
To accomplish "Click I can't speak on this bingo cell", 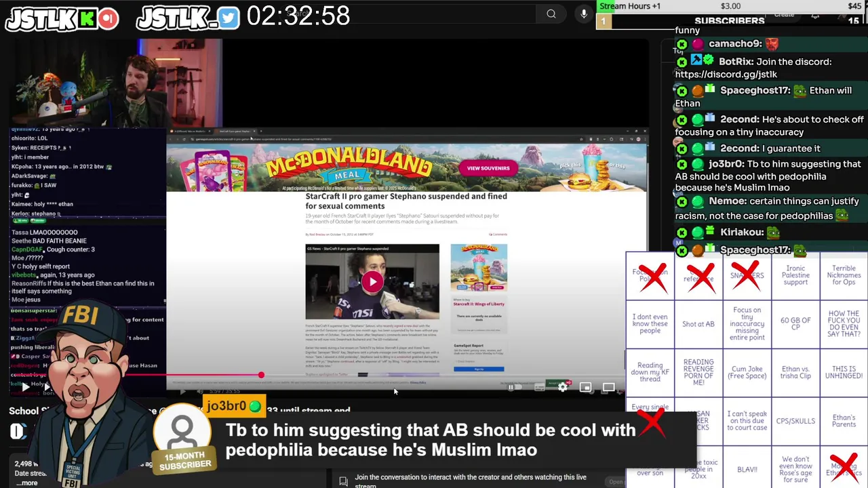I will (747, 421).
